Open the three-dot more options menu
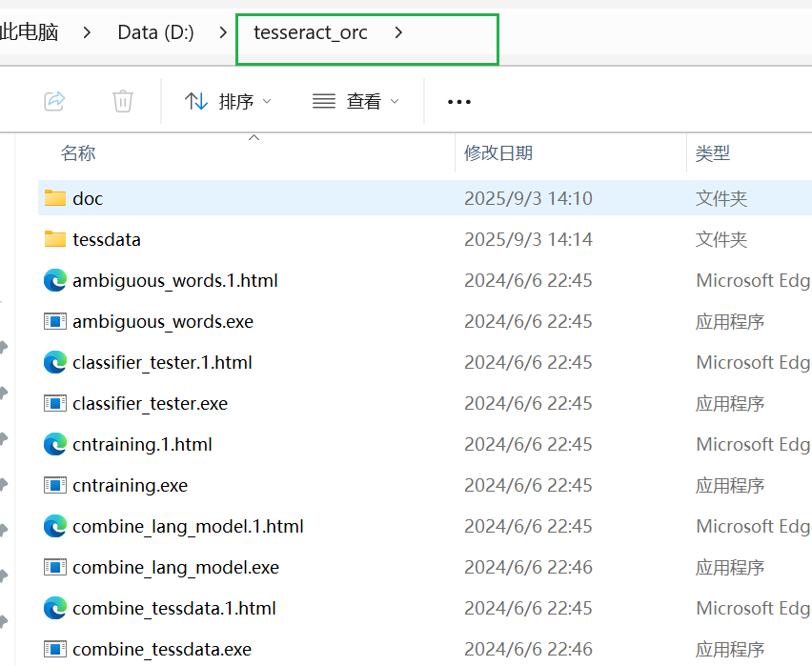 tap(459, 101)
